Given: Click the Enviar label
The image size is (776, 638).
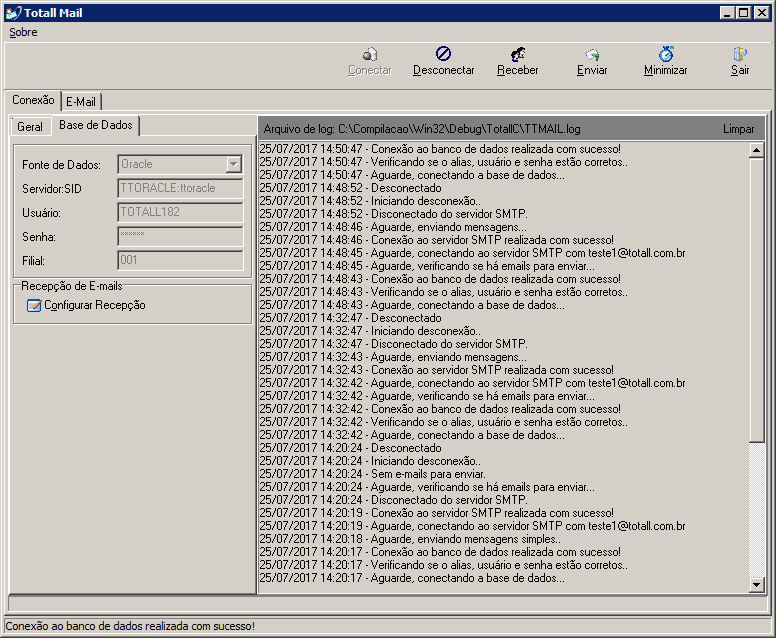Looking at the screenshot, I should (x=592, y=70).
